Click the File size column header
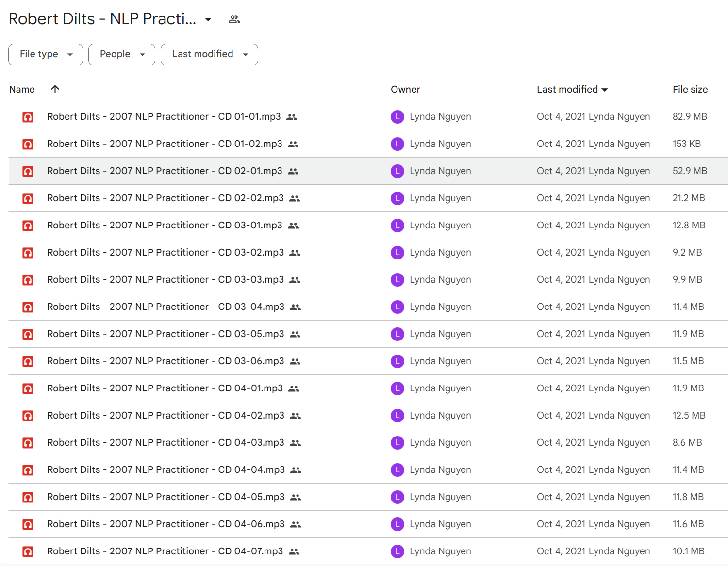 click(x=690, y=89)
